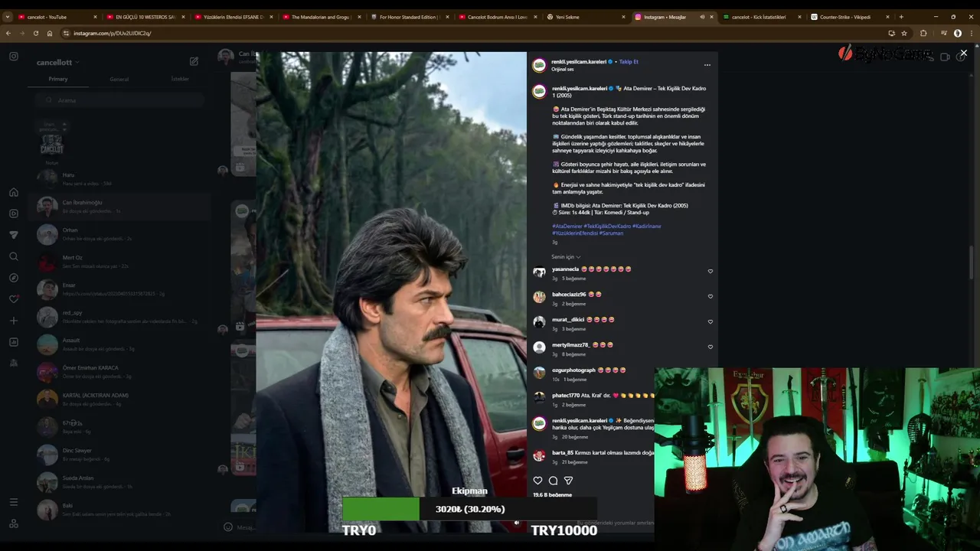The width and height of the screenshot is (980, 551).
Task: Open the #Saruman hashtag
Action: click(x=611, y=233)
